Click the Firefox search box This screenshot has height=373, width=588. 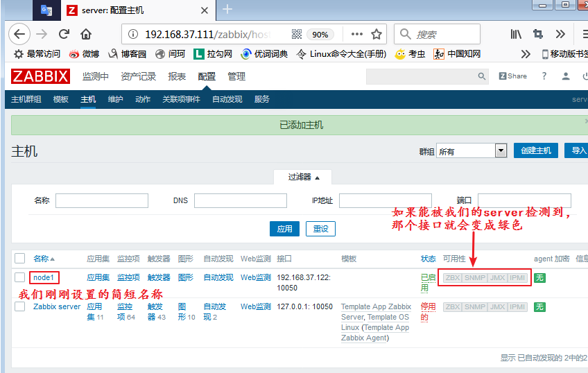438,35
